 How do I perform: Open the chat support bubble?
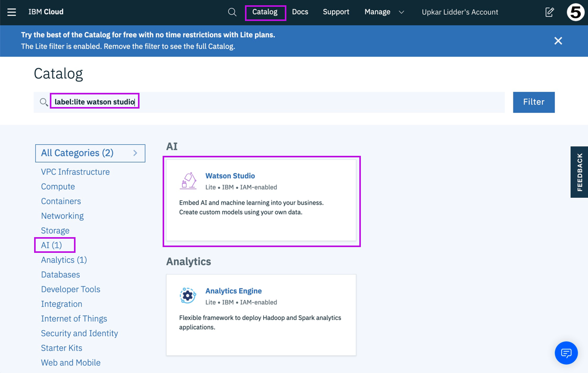(x=566, y=353)
